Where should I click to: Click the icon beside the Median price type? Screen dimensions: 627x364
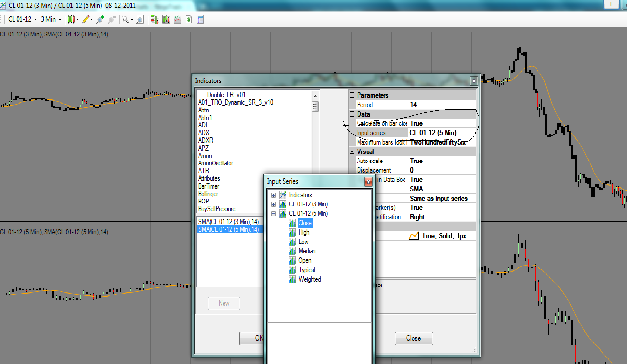(292, 251)
